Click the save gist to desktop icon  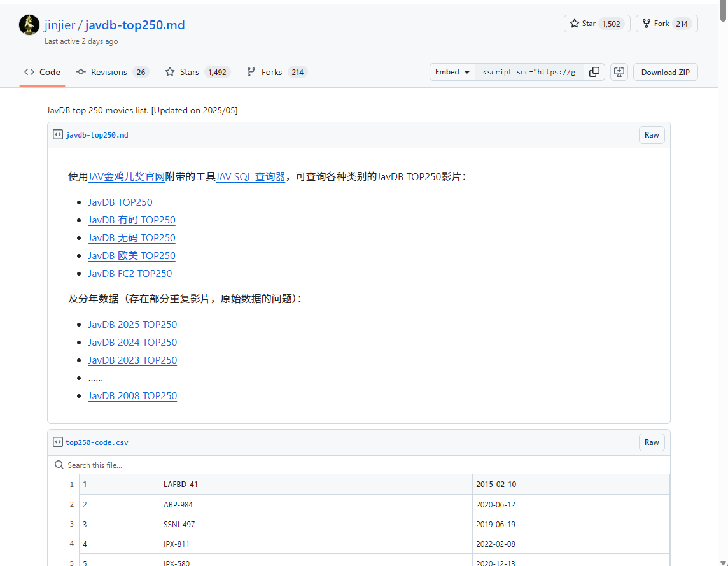pyautogui.click(x=619, y=72)
